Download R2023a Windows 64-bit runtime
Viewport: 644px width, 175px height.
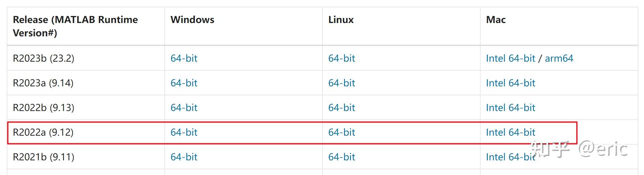pos(184,83)
